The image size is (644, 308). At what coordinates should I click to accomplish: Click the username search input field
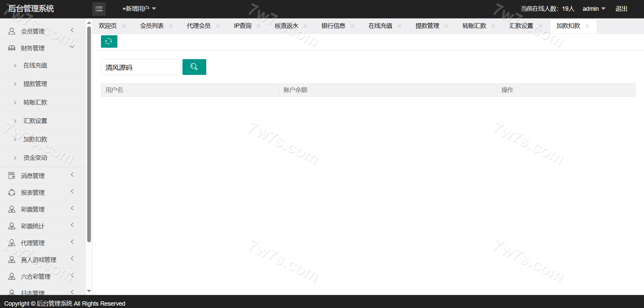tap(141, 67)
